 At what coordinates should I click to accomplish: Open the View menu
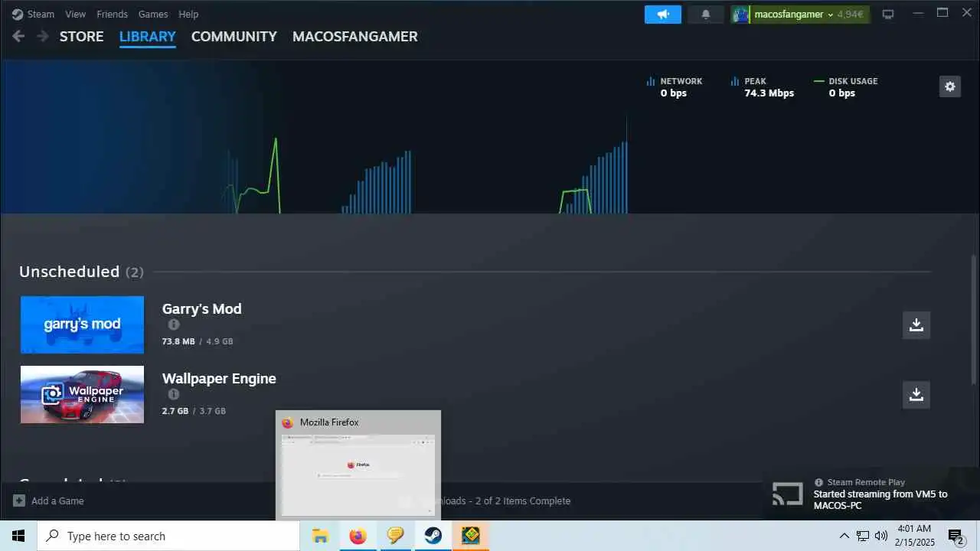76,14
